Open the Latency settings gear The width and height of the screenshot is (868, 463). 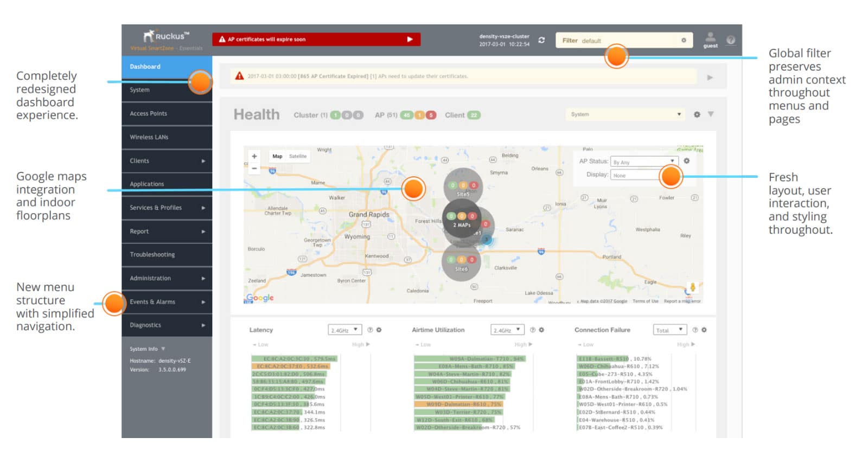(x=379, y=330)
